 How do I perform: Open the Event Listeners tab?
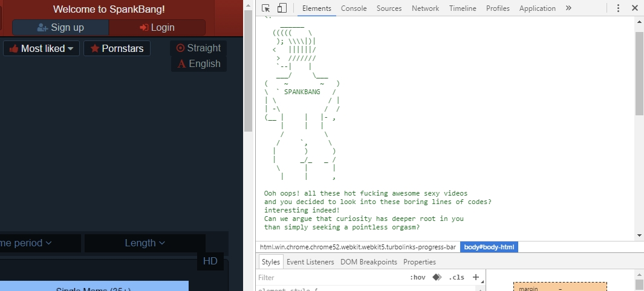310,262
